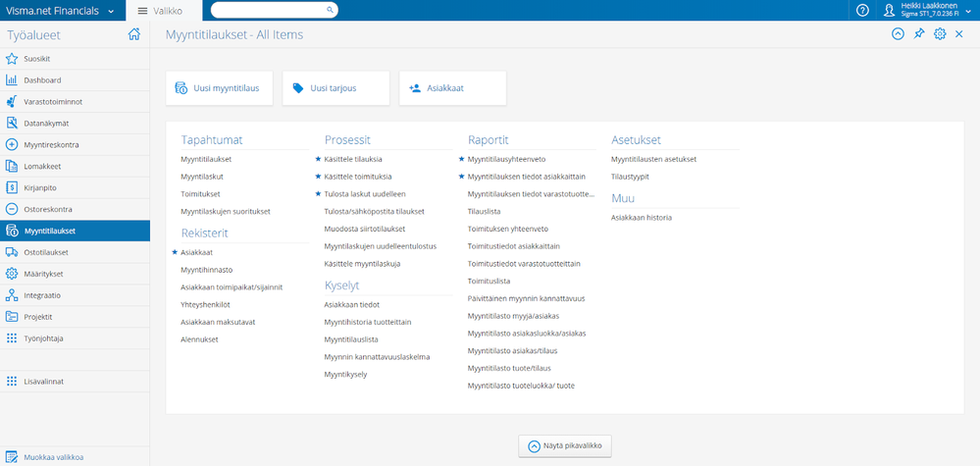This screenshot has height=466, width=980.
Task: Open Lisävalinnat grid icon
Action: [11, 381]
